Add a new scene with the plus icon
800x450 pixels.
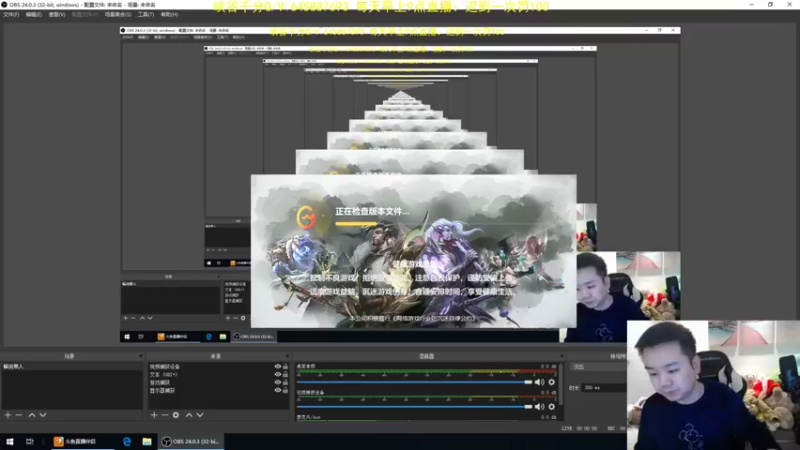[x=8, y=415]
